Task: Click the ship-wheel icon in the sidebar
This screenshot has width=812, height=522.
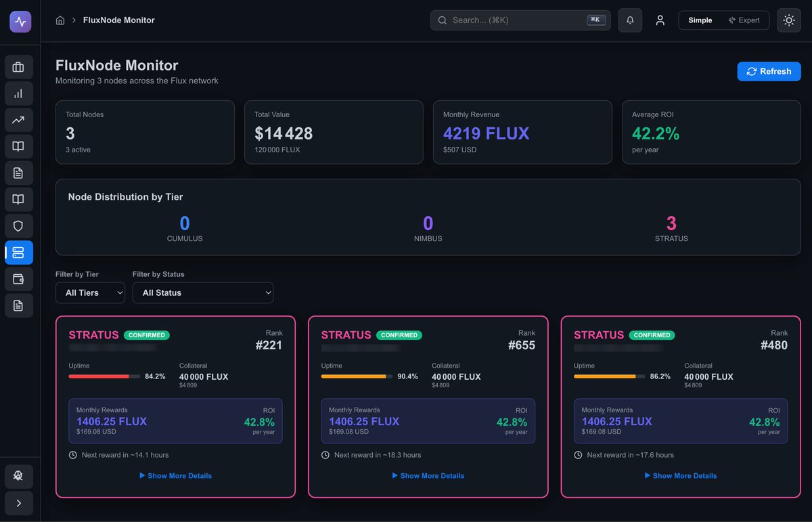Action: pos(18,477)
